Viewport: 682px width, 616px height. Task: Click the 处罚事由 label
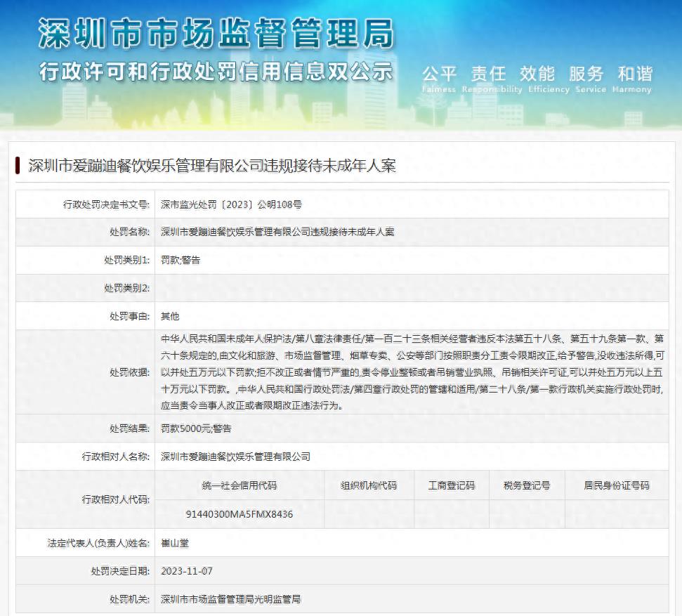click(130, 316)
